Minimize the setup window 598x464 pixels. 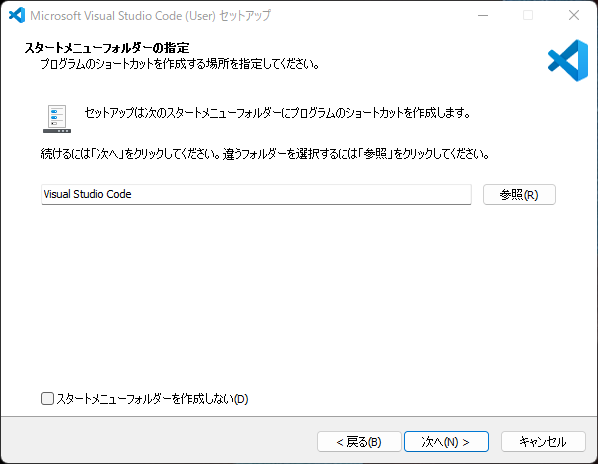click(x=483, y=15)
